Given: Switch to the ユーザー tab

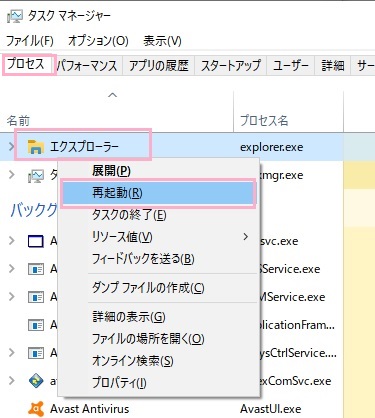Looking at the screenshot, I should coord(291,65).
